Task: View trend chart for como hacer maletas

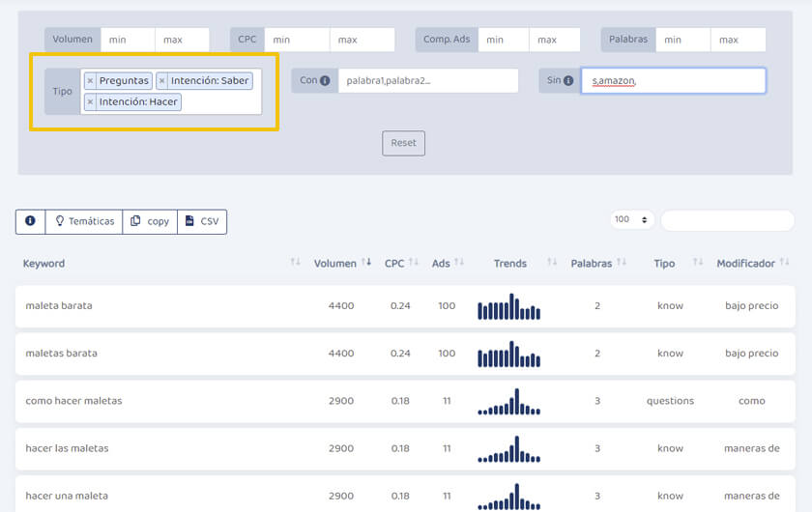Action: click(x=509, y=402)
